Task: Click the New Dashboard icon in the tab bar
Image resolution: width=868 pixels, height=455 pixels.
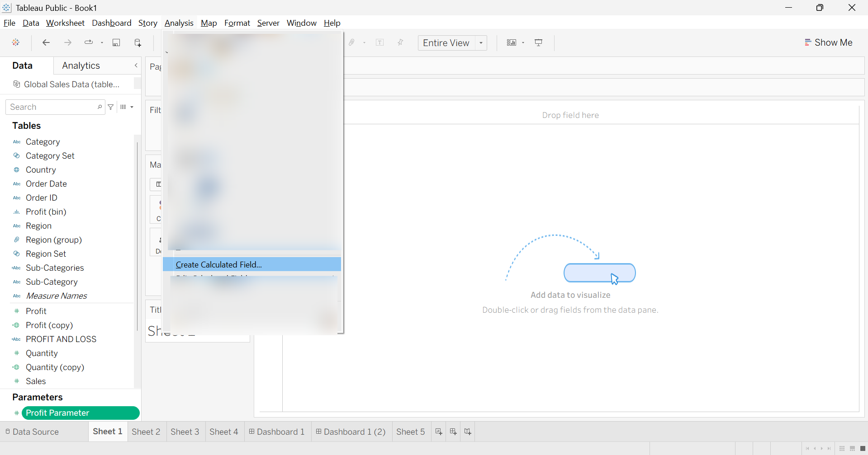Action: (x=453, y=432)
